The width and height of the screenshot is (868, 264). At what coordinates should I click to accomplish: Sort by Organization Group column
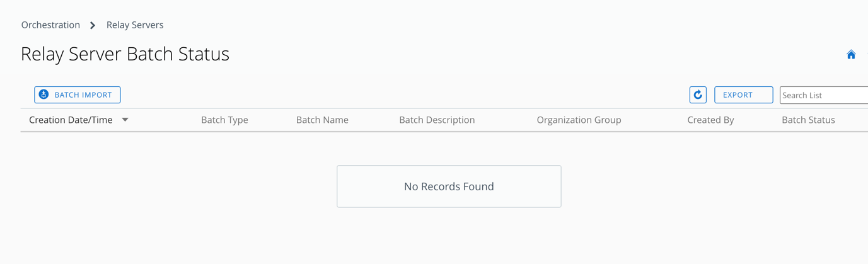coord(579,120)
